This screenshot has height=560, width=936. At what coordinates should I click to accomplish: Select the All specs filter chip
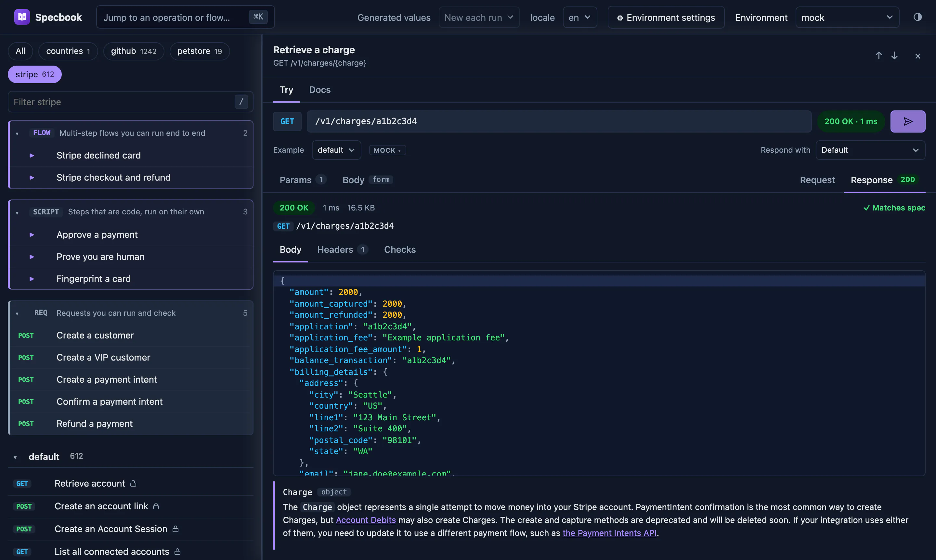(20, 51)
